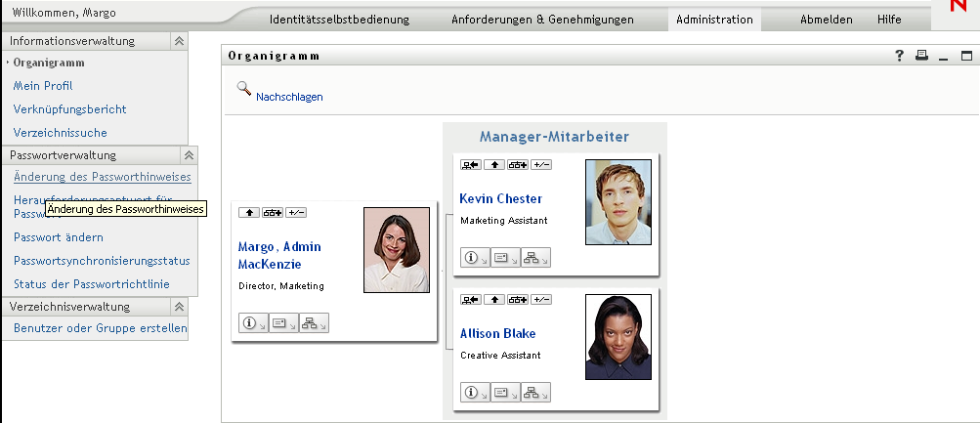Open the info icon on Kevin Chester's card
The width and height of the screenshot is (980, 423).
point(475,258)
